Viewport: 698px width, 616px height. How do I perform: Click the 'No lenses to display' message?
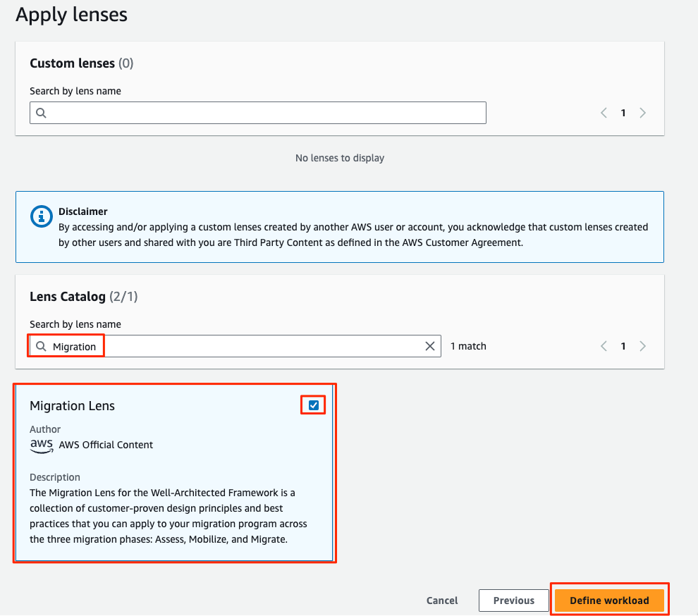point(340,158)
